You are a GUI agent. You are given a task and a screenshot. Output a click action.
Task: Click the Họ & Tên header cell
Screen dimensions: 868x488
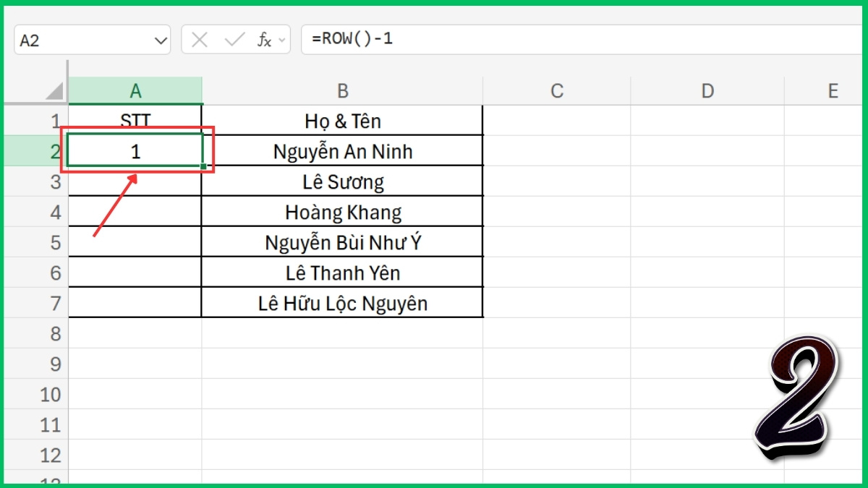pyautogui.click(x=342, y=121)
